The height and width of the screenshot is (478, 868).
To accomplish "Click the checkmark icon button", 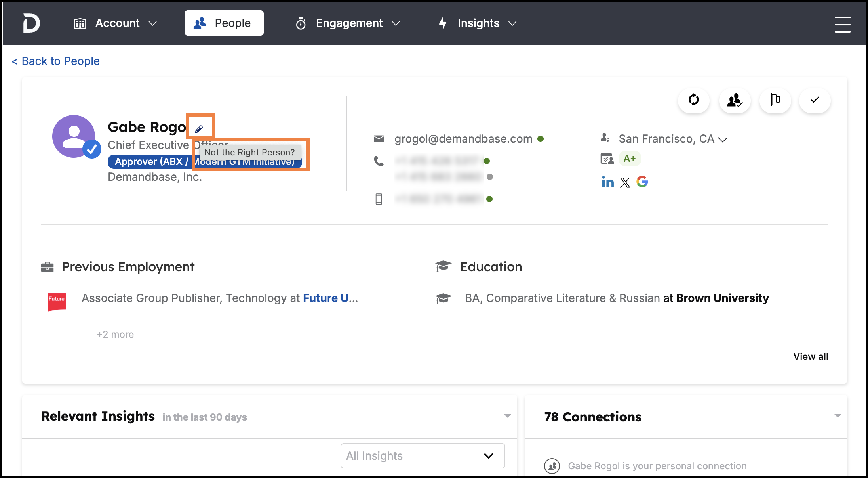I will click(815, 100).
